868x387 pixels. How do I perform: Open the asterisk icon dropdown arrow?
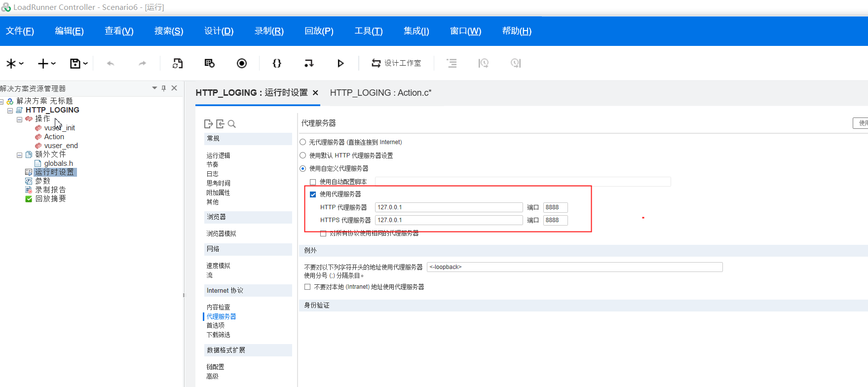pos(21,64)
